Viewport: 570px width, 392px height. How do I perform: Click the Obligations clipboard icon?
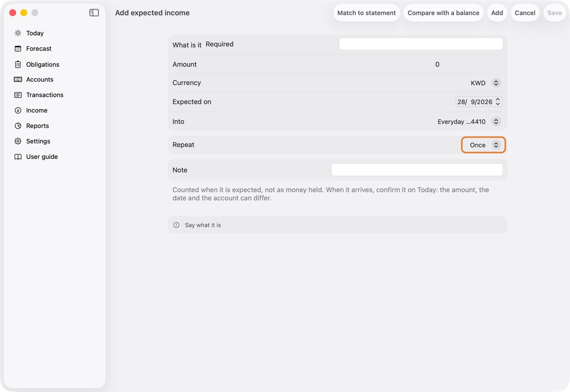[x=18, y=64]
